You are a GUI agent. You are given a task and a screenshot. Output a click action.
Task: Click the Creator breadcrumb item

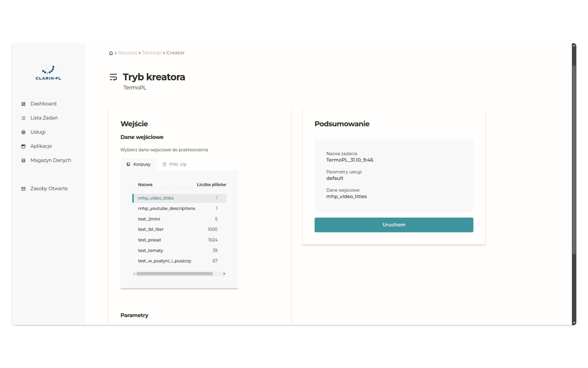(x=175, y=53)
